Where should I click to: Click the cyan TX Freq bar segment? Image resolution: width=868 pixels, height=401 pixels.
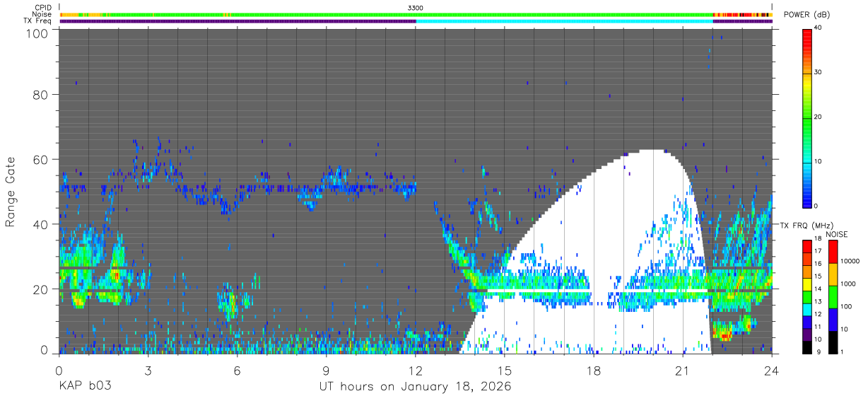pyautogui.click(x=564, y=21)
